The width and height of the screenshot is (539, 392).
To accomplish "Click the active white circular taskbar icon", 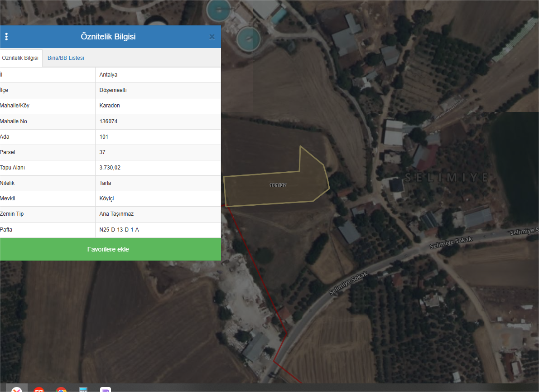I will [17, 390].
